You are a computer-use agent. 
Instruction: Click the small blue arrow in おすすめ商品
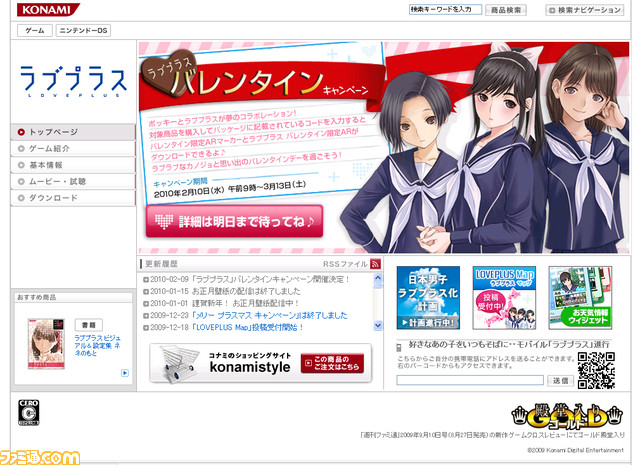pos(125,373)
